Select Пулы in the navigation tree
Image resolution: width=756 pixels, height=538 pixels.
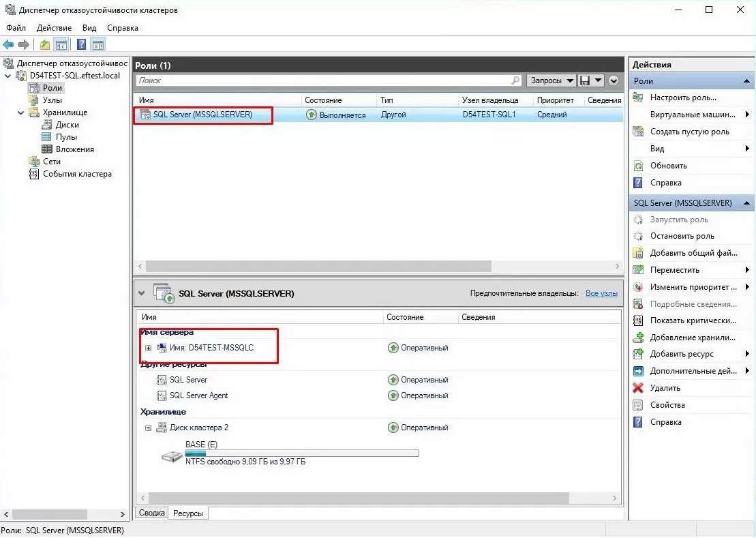click(66, 137)
